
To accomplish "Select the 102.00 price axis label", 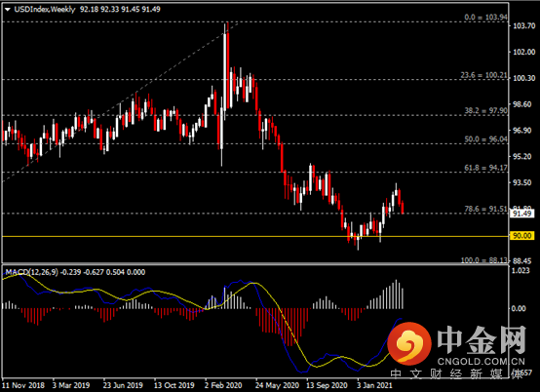I will [524, 52].
